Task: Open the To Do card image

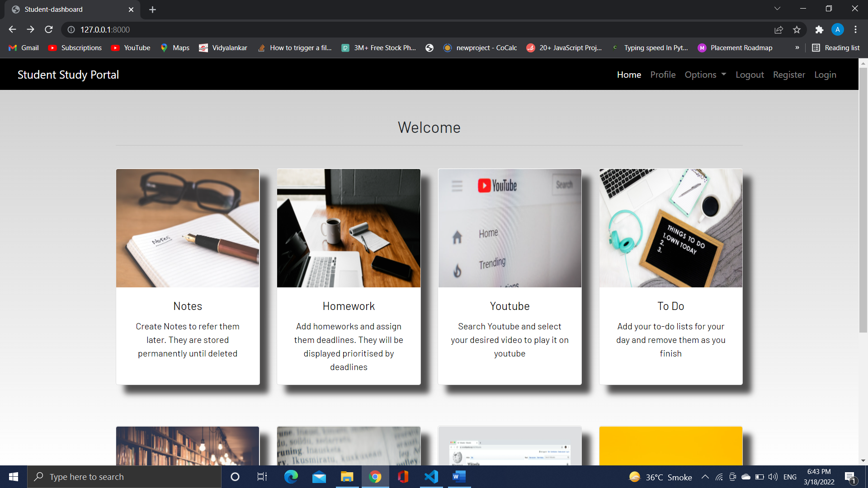Action: click(x=670, y=228)
